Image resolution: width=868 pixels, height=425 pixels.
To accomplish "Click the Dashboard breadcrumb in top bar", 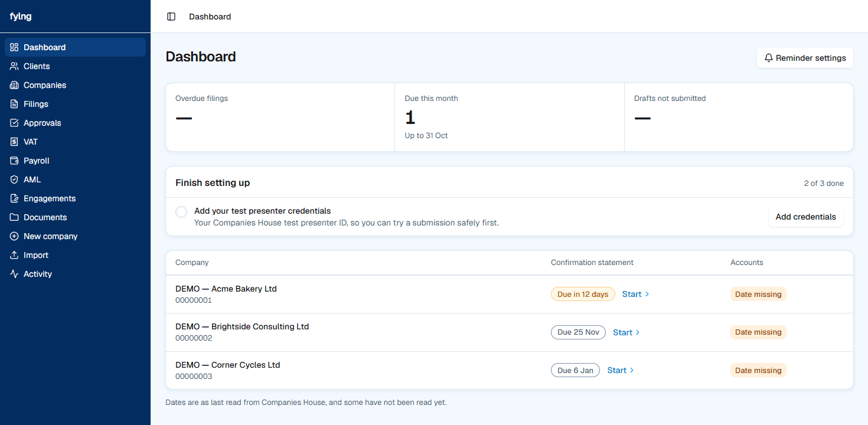I will 210,17.
